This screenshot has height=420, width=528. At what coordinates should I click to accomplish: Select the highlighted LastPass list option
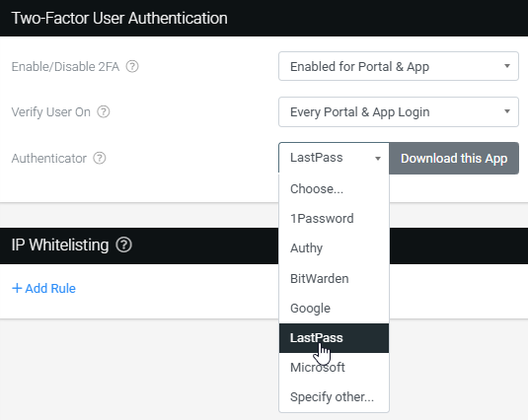(x=334, y=338)
